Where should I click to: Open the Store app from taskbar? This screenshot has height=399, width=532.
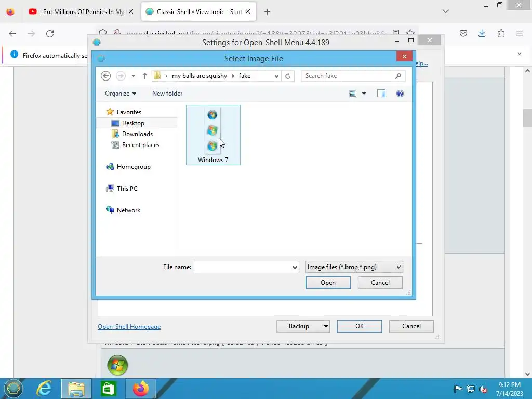tap(108, 389)
